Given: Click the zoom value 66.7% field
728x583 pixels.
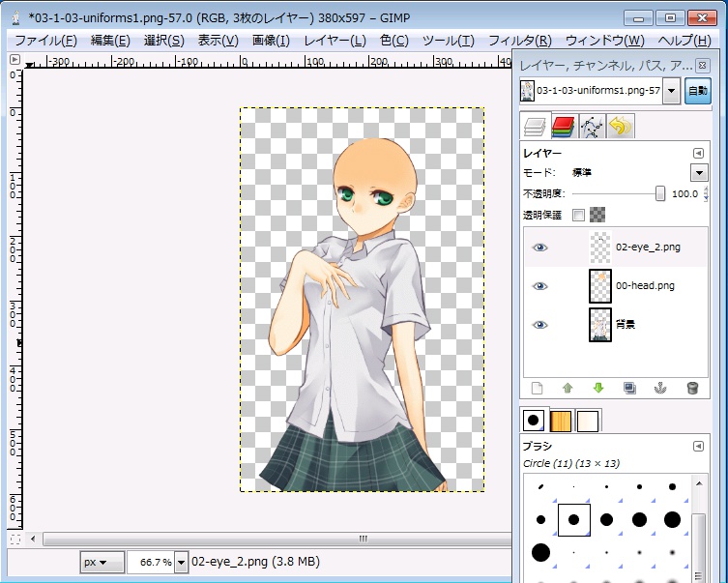Looking at the screenshot, I should point(151,562).
